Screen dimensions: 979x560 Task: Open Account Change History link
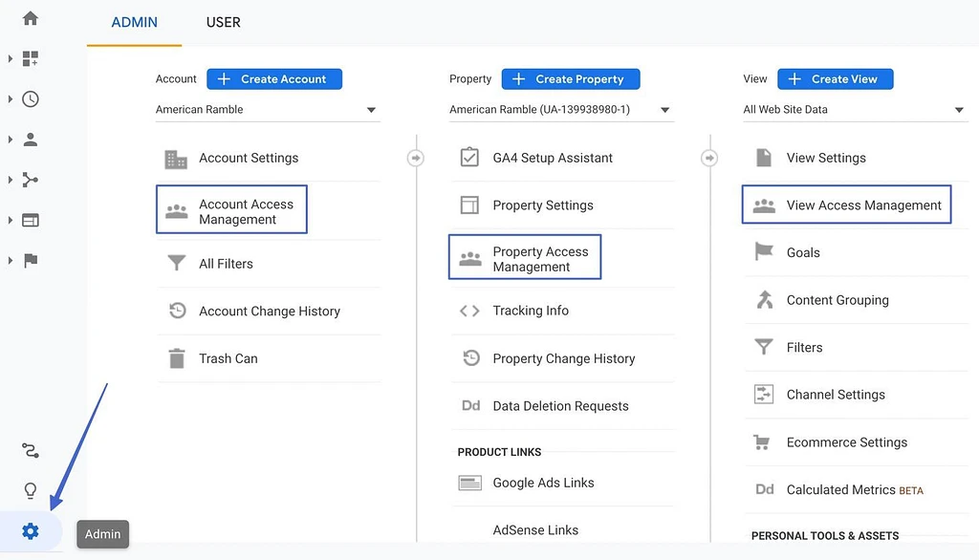pos(270,311)
